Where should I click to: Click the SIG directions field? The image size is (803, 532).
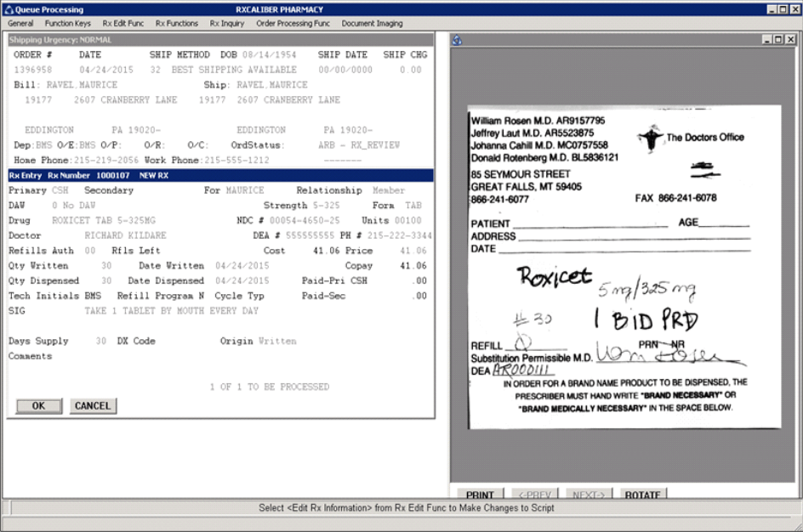(x=171, y=311)
